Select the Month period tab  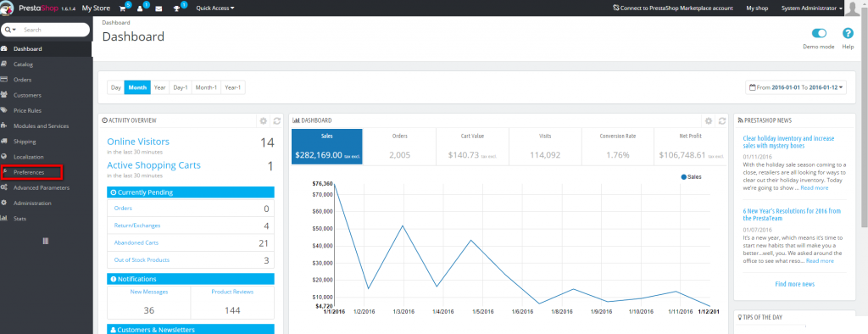(x=137, y=87)
